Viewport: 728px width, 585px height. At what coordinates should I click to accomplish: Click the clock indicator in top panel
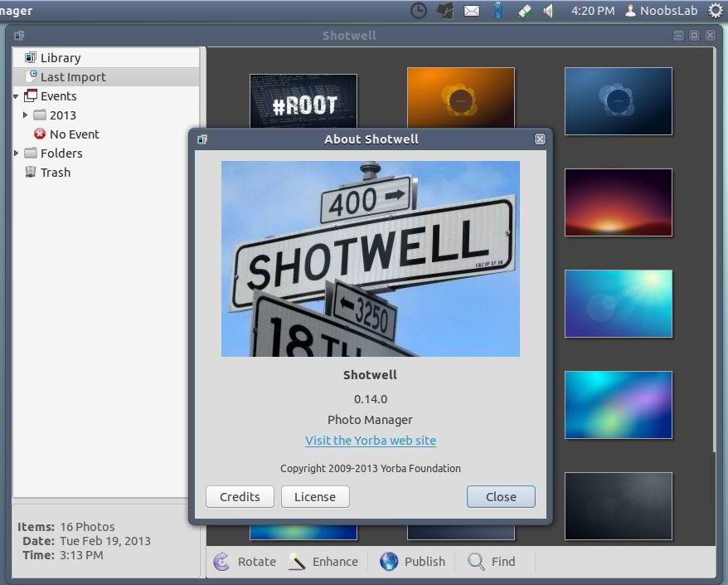[x=419, y=11]
